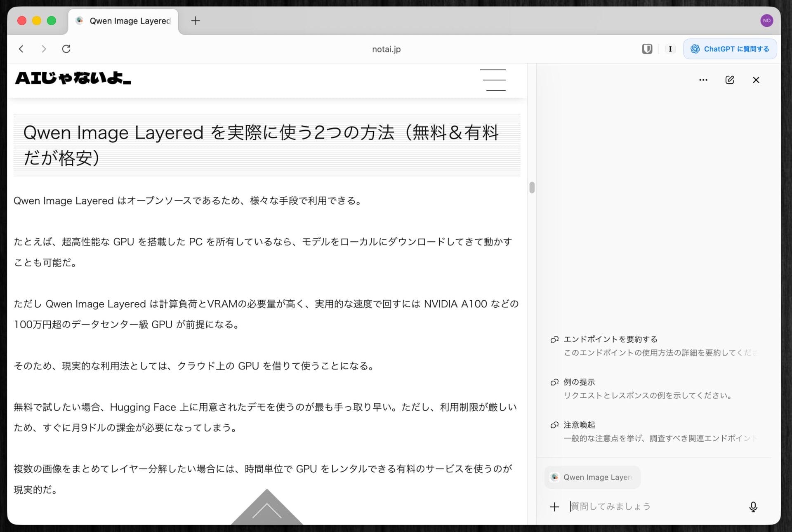The height and width of the screenshot is (532, 792).
Task: Click the OpenAI logo inside the ChatGPT button
Action: click(696, 49)
